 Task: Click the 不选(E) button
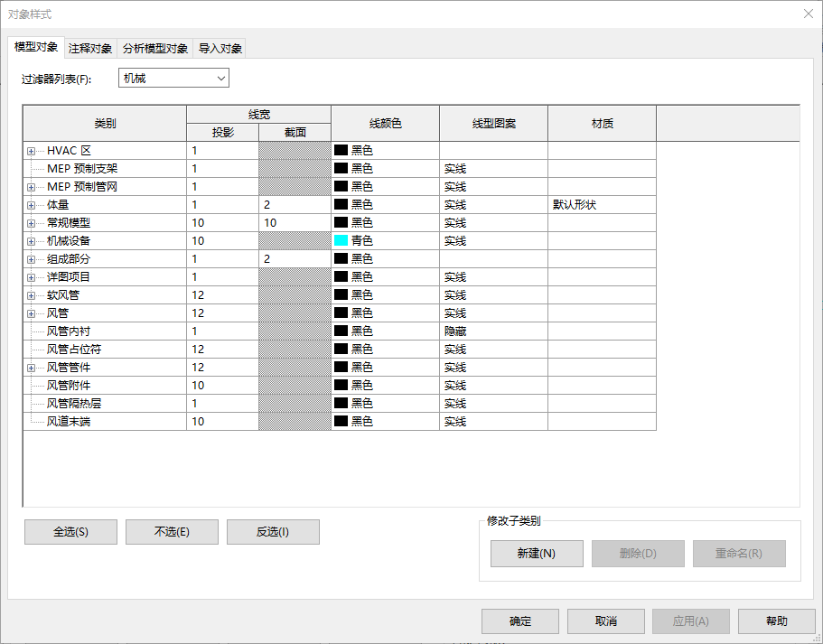(172, 532)
